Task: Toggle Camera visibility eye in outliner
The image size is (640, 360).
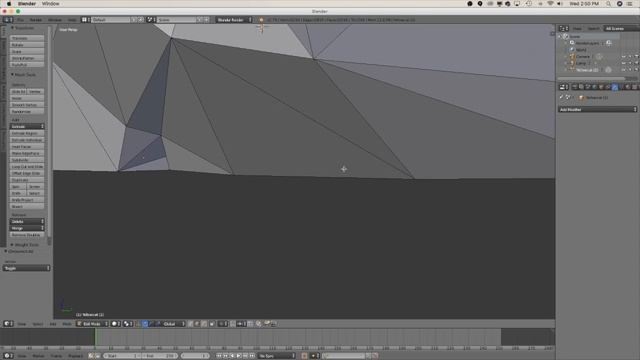Action: pos(623,57)
